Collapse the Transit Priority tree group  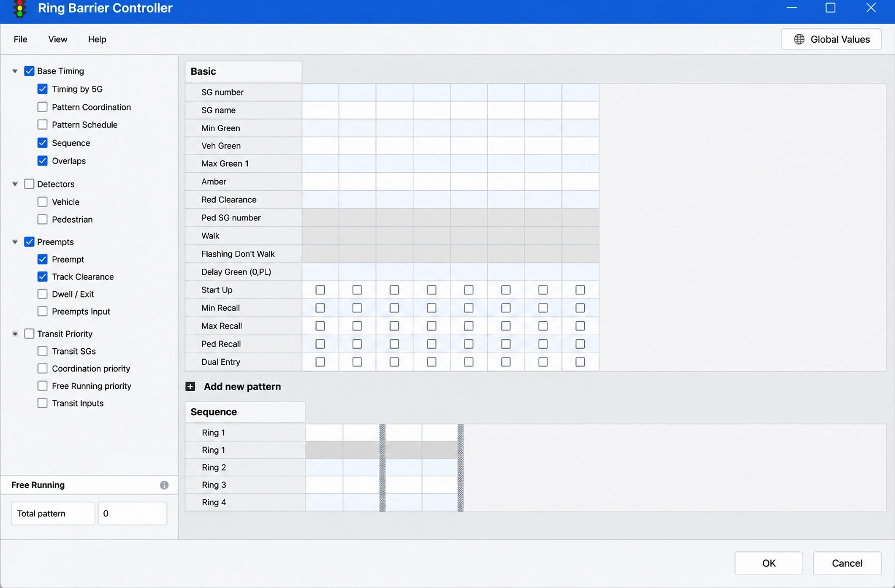(15, 334)
